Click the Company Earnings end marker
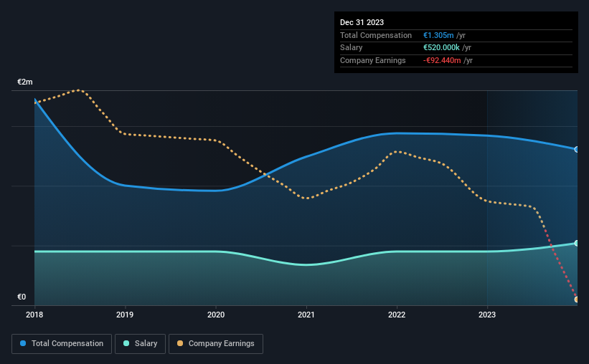 [x=576, y=300]
